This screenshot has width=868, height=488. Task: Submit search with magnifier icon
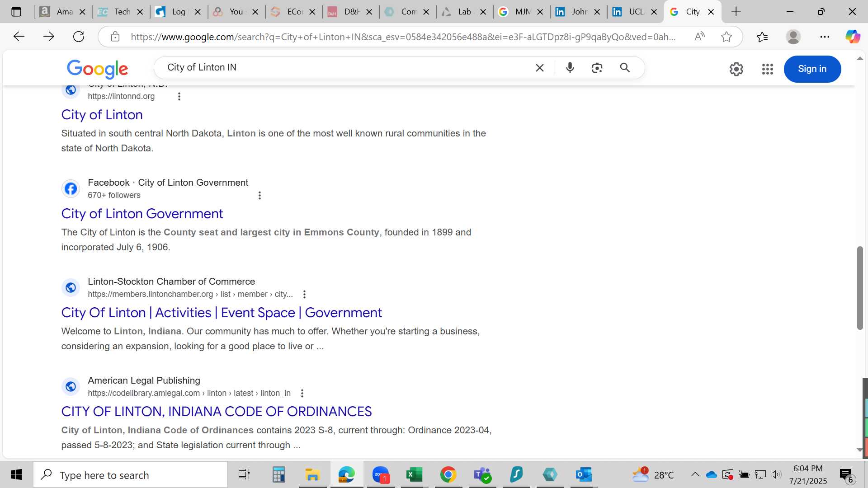[x=625, y=68]
